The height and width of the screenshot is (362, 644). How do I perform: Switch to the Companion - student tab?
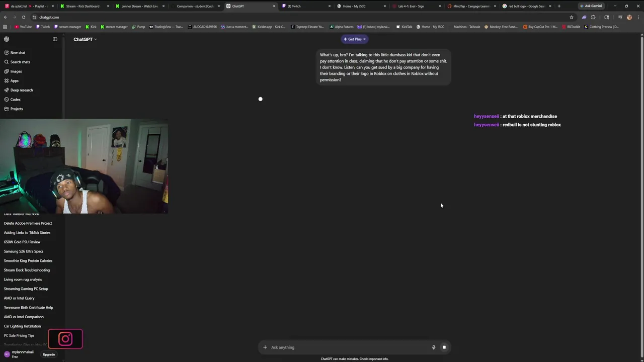195,6
